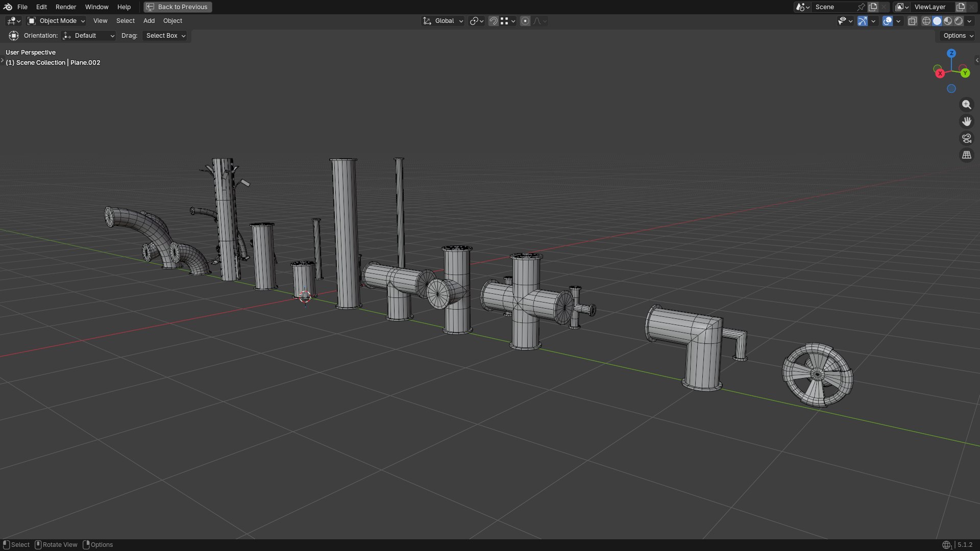
Task: Switch to rendered viewport shading
Action: (x=959, y=21)
